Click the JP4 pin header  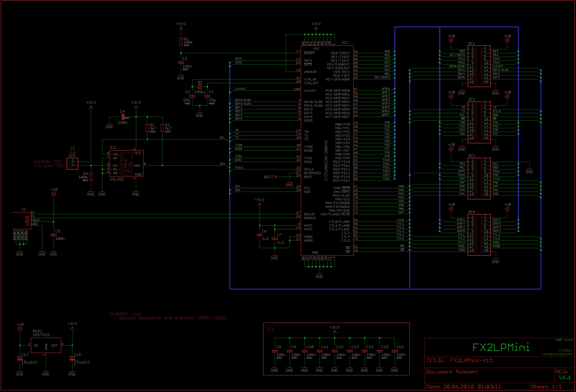[479, 235]
